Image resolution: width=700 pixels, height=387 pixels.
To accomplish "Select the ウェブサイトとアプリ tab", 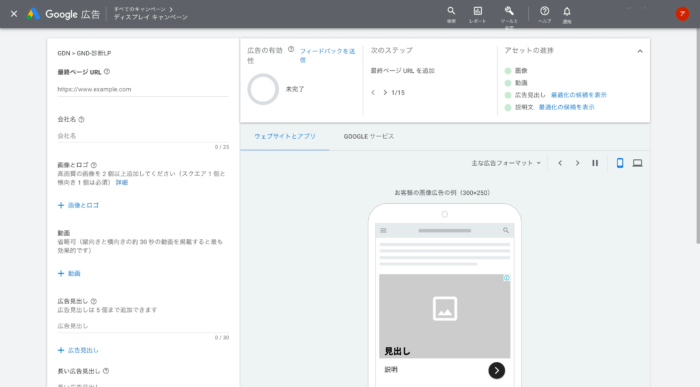I will (x=285, y=137).
